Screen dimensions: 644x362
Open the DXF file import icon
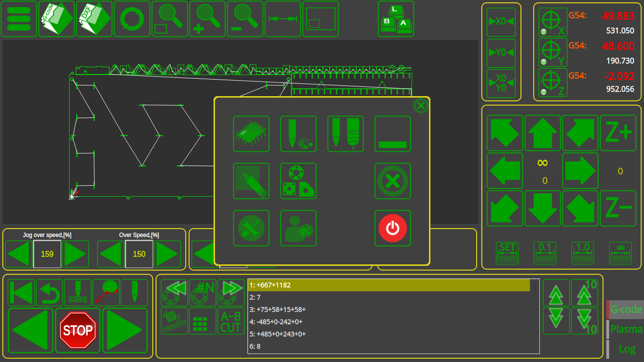click(x=94, y=19)
